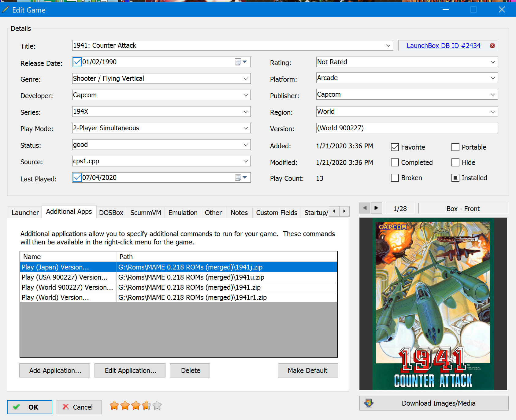The width and height of the screenshot is (516, 420).
Task: Switch to the DOSBox tab
Action: [111, 213]
